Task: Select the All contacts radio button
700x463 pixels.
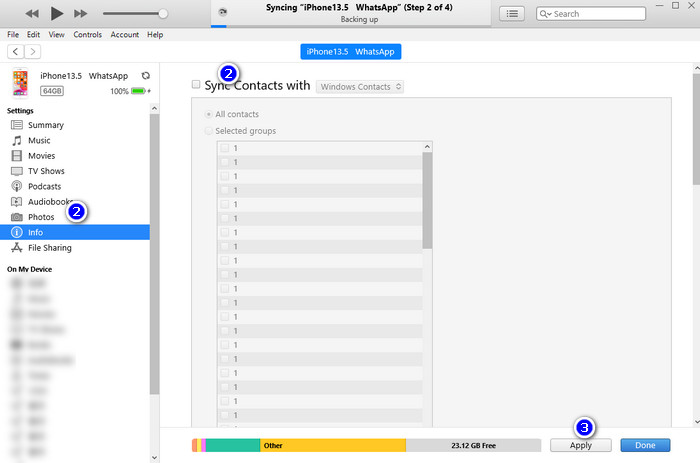Action: pyautogui.click(x=208, y=114)
